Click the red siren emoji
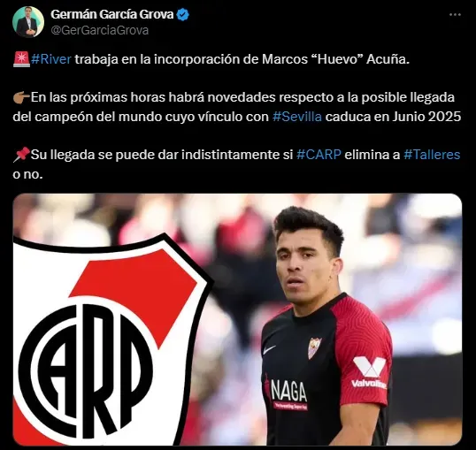 [x=21, y=59]
